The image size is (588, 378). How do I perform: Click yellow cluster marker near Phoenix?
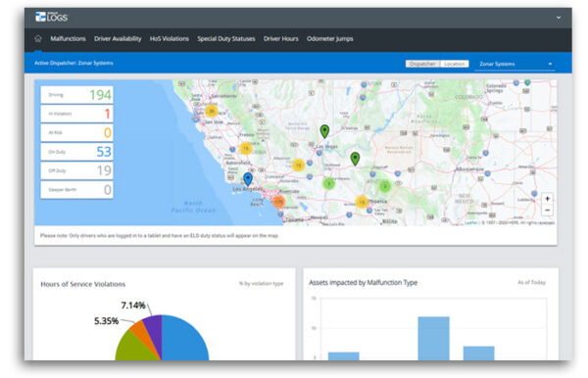[x=362, y=203]
